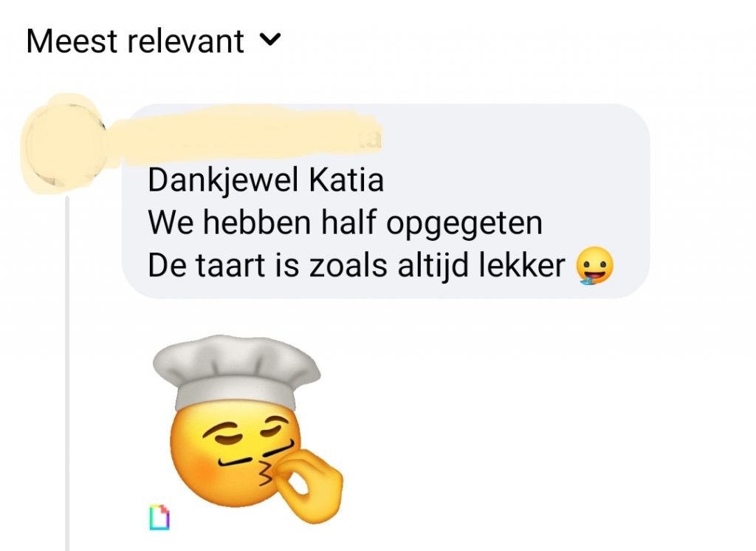The image size is (756, 551).
Task: Click the kissing mouth of chef emoji
Action: pyautogui.click(x=266, y=472)
